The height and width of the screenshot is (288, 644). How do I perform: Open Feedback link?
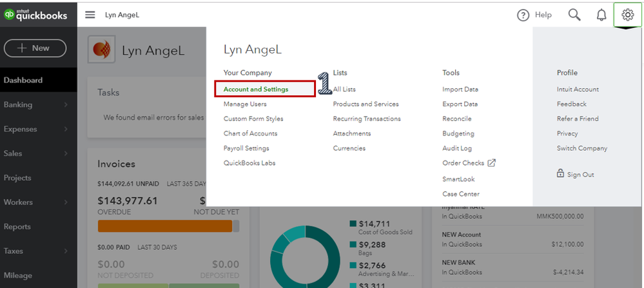coord(572,104)
